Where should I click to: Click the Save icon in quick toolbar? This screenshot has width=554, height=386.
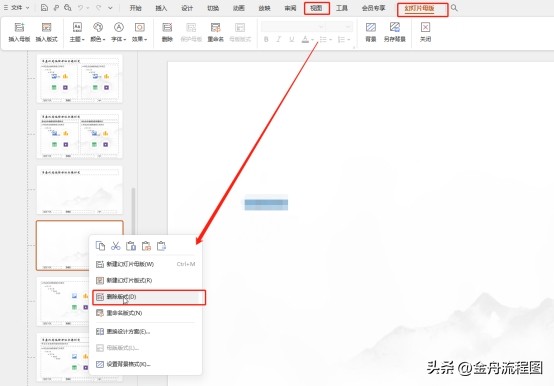pyautogui.click(x=44, y=7)
